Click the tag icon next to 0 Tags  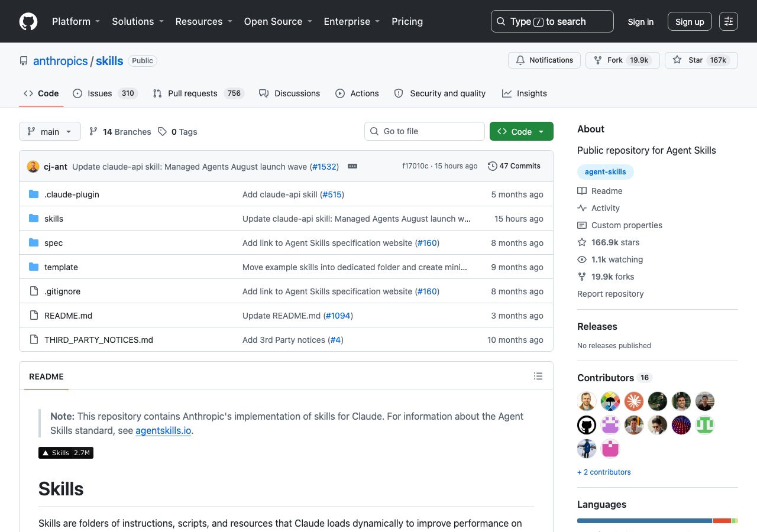click(x=162, y=131)
